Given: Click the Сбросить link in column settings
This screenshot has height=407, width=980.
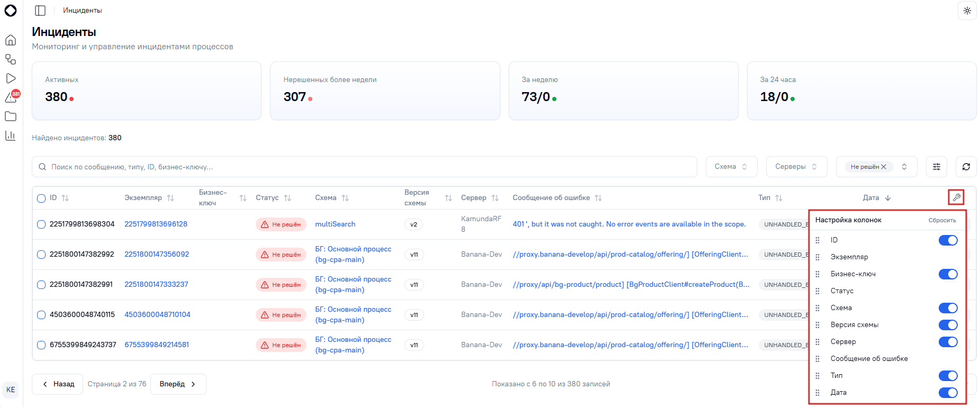Looking at the screenshot, I should point(942,220).
